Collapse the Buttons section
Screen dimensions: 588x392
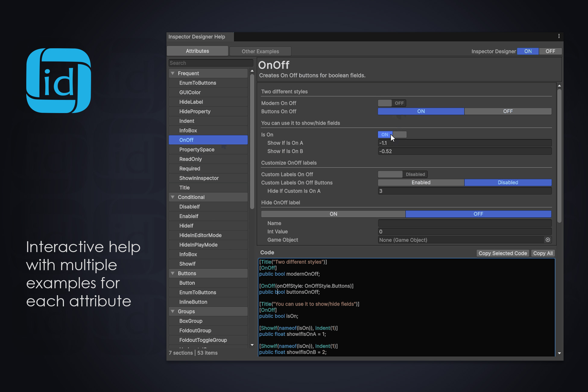173,273
